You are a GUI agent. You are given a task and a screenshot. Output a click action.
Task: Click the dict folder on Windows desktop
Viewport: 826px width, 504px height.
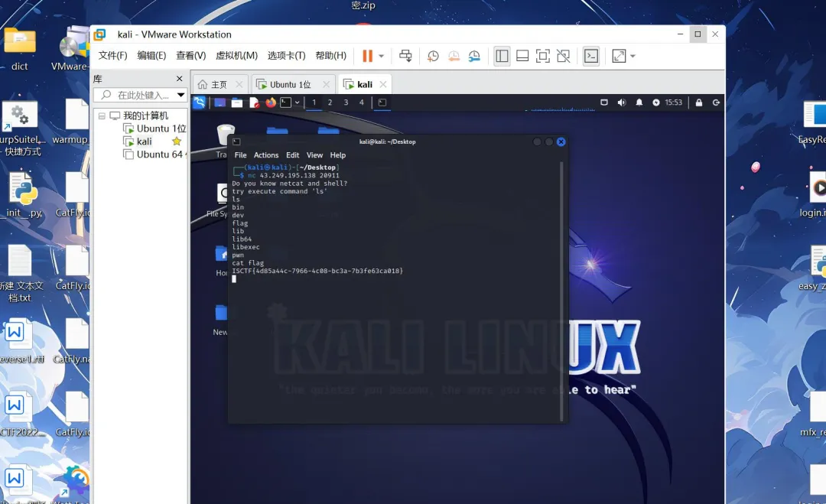(19, 49)
